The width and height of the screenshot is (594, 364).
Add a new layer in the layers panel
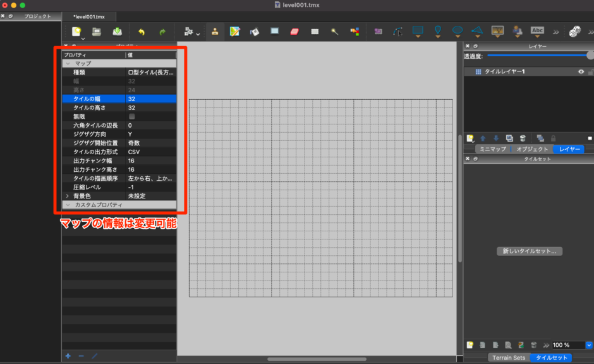[x=470, y=138]
